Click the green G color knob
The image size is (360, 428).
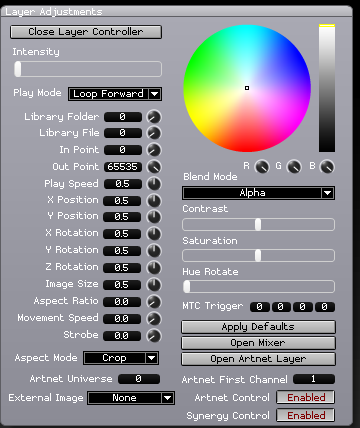(x=294, y=167)
